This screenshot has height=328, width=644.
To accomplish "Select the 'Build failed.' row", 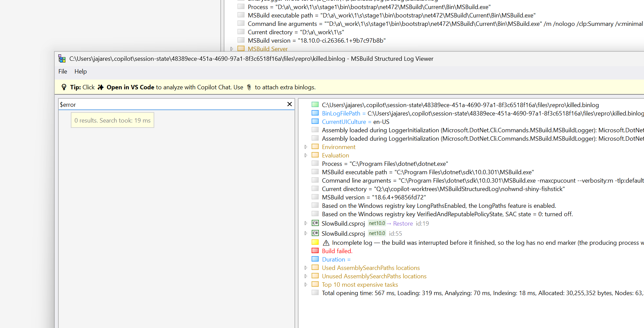I will coord(337,251).
